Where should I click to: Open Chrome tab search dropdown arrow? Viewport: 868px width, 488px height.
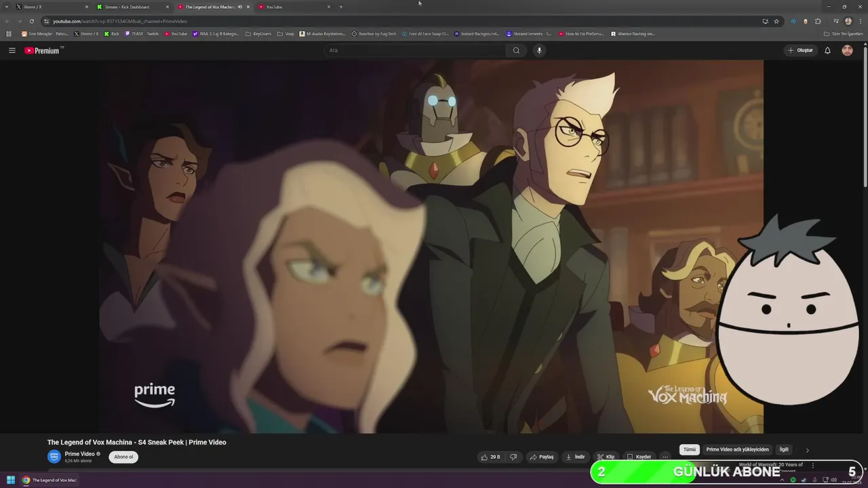click(7, 7)
